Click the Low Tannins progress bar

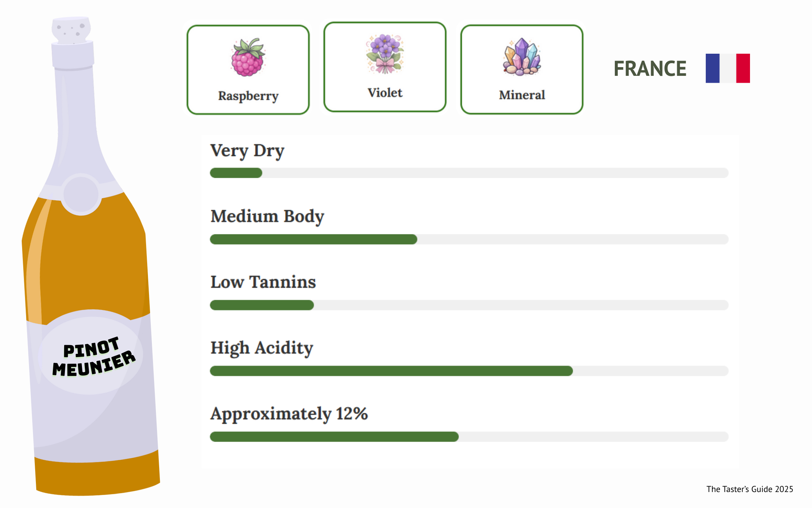tap(469, 305)
